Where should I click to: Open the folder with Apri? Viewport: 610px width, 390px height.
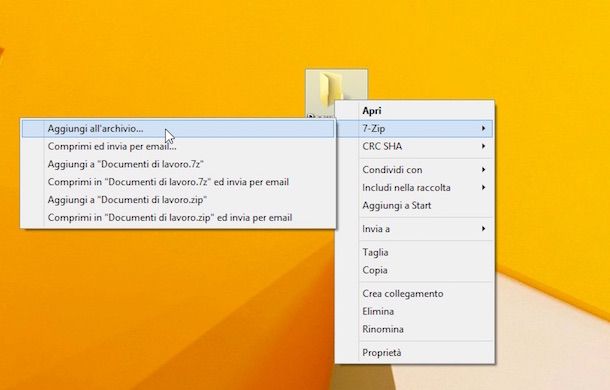point(415,111)
